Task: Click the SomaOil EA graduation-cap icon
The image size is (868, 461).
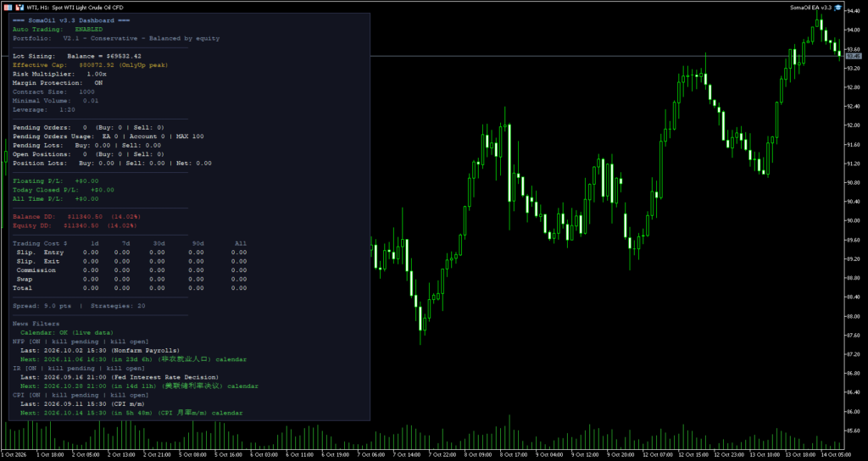Action: [x=838, y=7]
